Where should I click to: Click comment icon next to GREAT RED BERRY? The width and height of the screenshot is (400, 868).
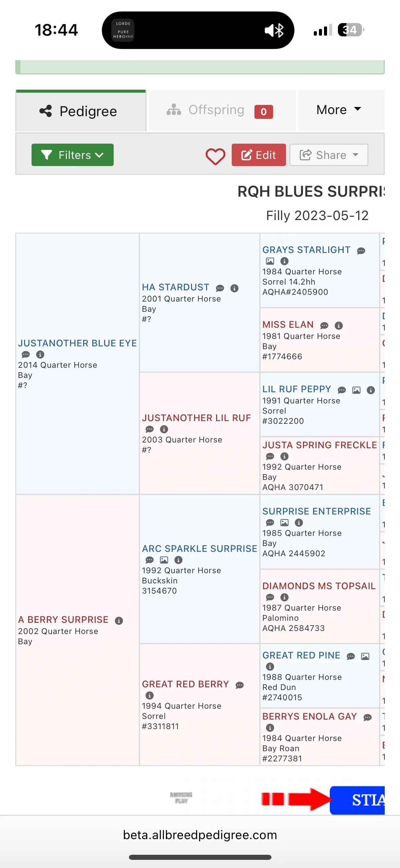coord(240,685)
